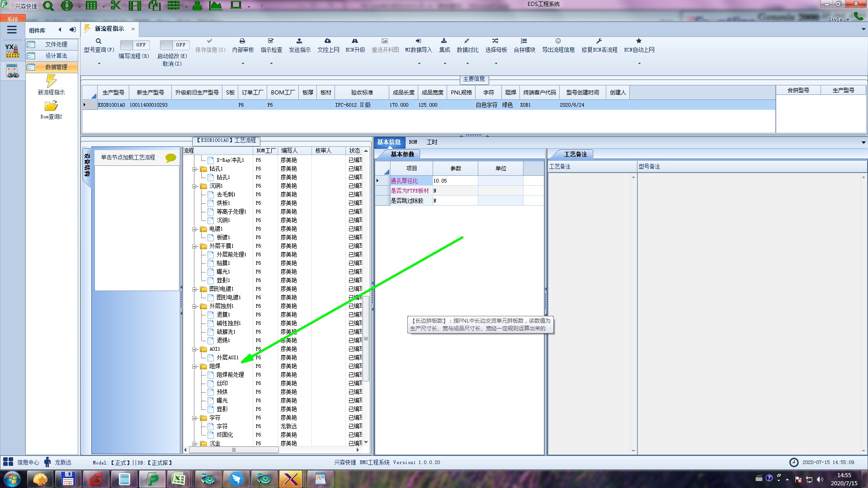Click the ECN自动上网 star icon

coord(639,41)
